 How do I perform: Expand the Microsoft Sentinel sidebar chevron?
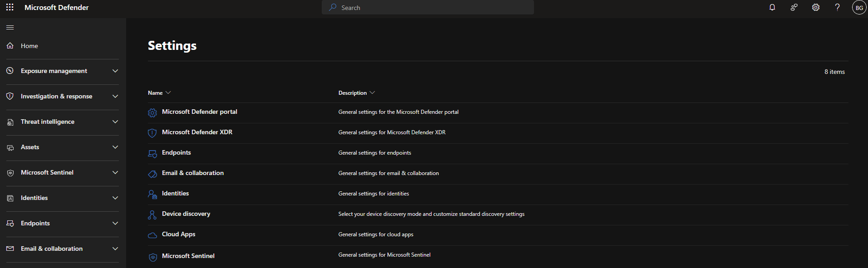(115, 173)
